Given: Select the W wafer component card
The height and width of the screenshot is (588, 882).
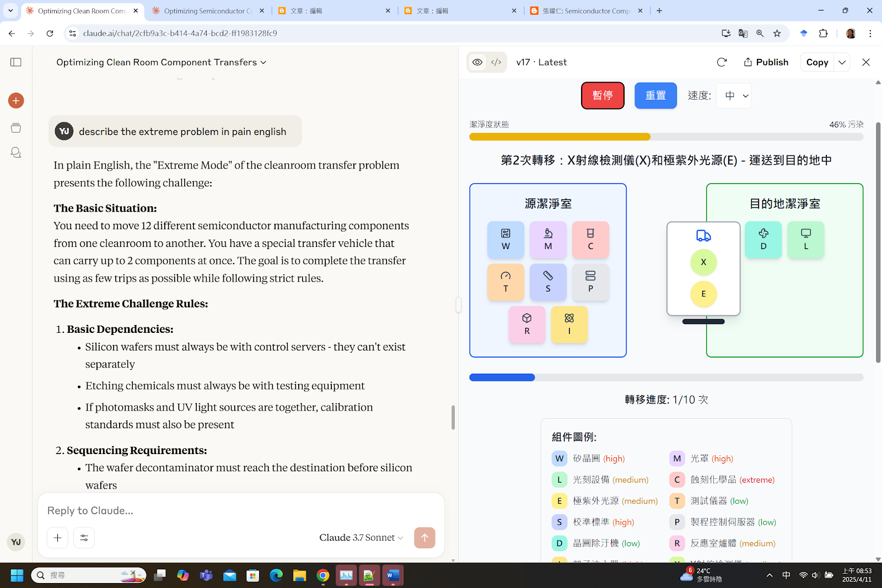Looking at the screenshot, I should pos(505,240).
